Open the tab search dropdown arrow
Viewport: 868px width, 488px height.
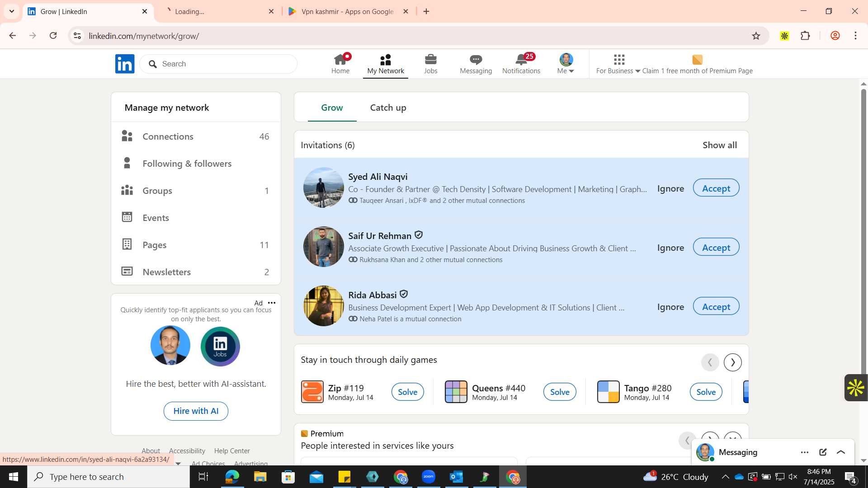pyautogui.click(x=12, y=11)
